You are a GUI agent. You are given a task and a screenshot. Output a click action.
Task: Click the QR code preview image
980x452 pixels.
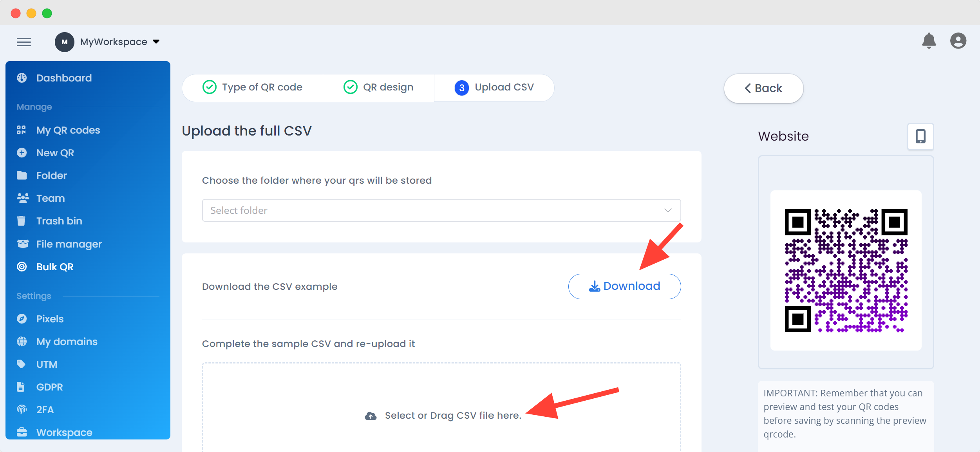tap(846, 270)
